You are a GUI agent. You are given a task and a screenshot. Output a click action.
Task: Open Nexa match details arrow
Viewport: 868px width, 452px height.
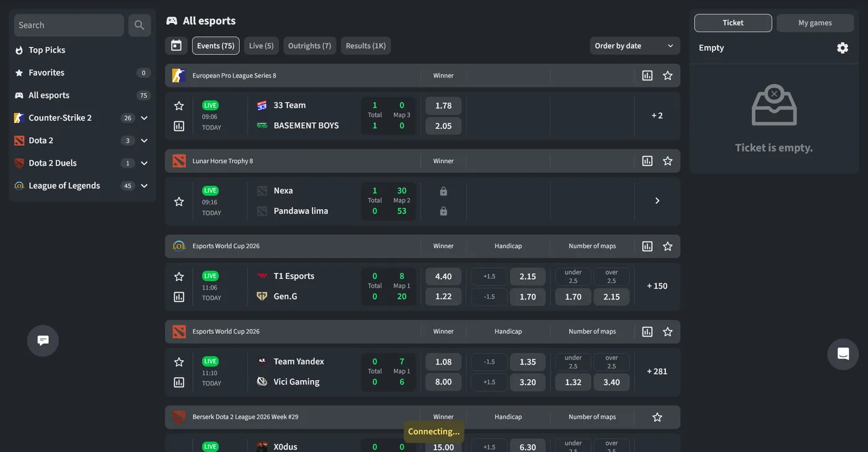[657, 201]
